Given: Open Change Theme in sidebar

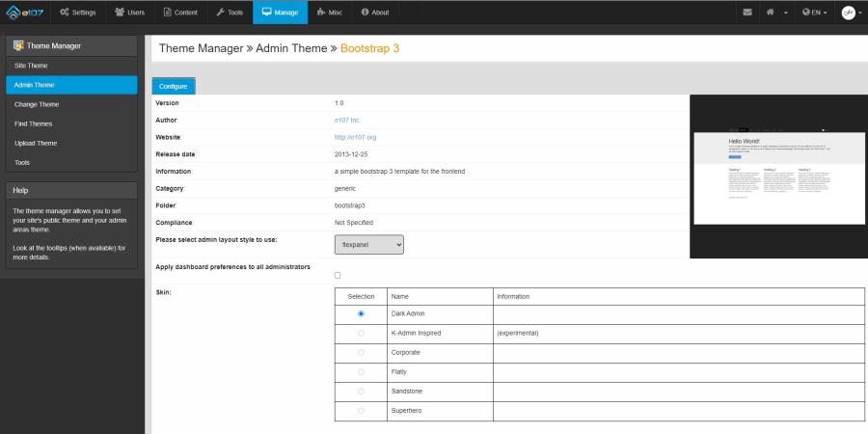Looking at the screenshot, I should [71, 104].
